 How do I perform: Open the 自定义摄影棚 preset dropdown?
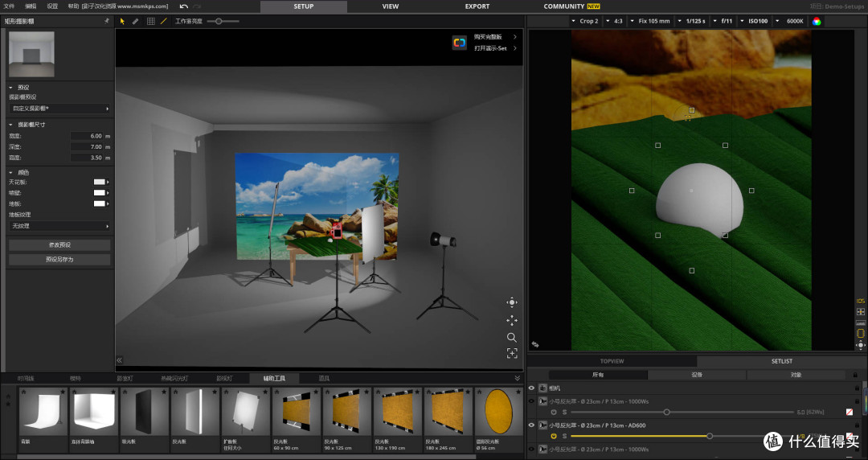click(59, 109)
